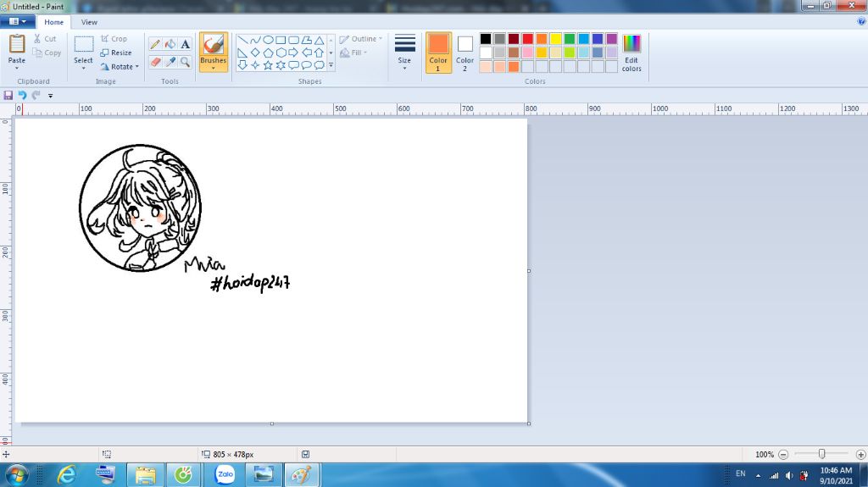868x487 pixels.
Task: Choose the Right arrow shape
Action: 293,53
